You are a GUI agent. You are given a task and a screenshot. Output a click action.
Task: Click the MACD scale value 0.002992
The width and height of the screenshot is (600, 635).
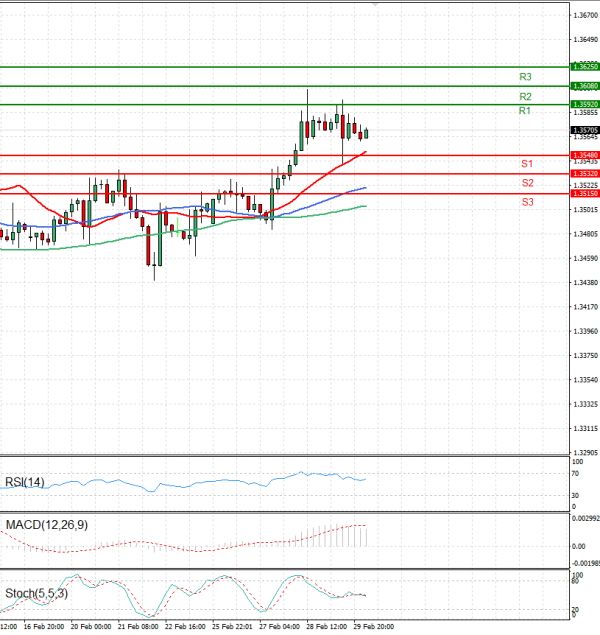pos(585,518)
